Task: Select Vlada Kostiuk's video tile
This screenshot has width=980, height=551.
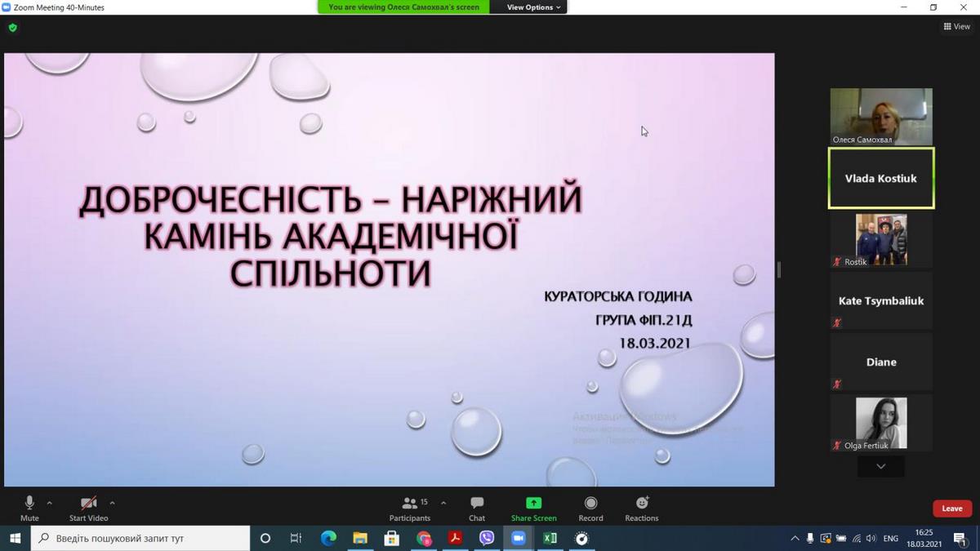Action: [x=880, y=178]
